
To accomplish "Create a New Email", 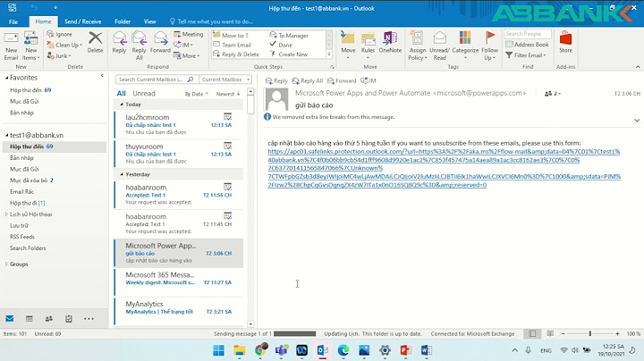I will point(11,46).
